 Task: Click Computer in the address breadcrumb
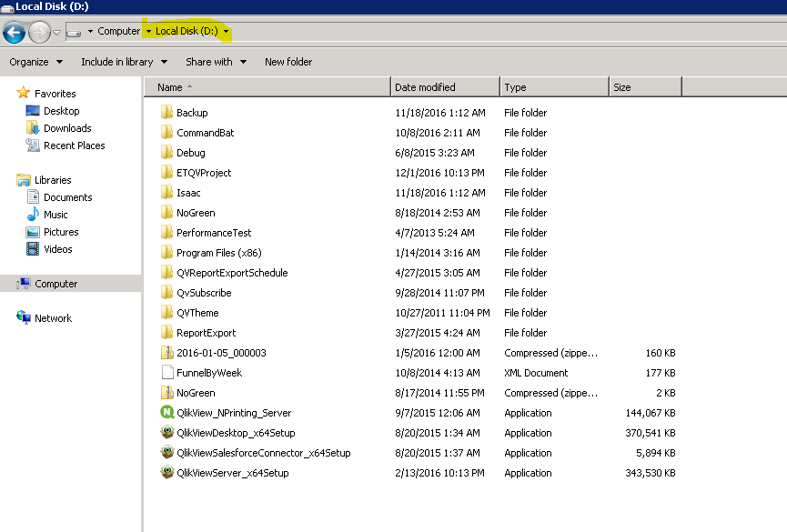[x=119, y=31]
